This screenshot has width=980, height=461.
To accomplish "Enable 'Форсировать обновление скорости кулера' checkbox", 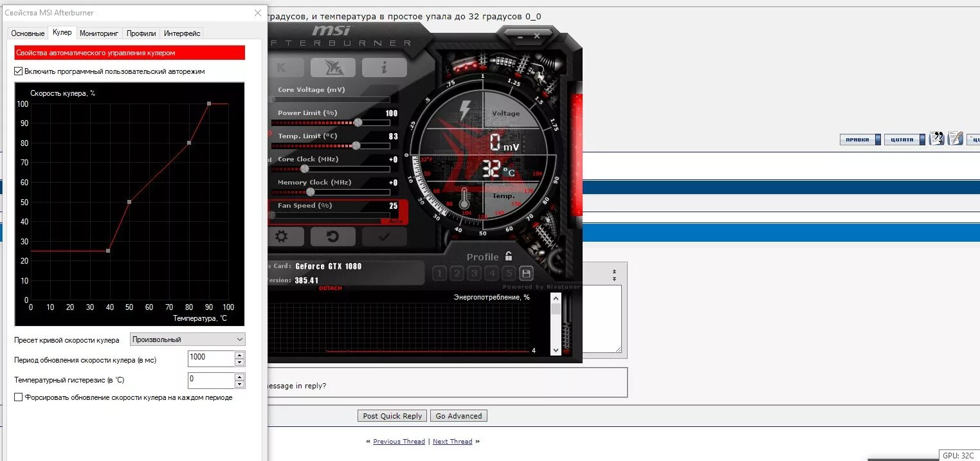I will coord(19,397).
